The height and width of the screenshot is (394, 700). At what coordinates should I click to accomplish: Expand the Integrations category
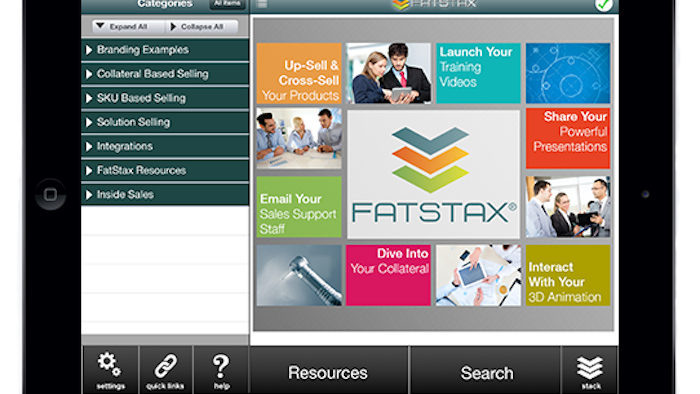[165, 146]
